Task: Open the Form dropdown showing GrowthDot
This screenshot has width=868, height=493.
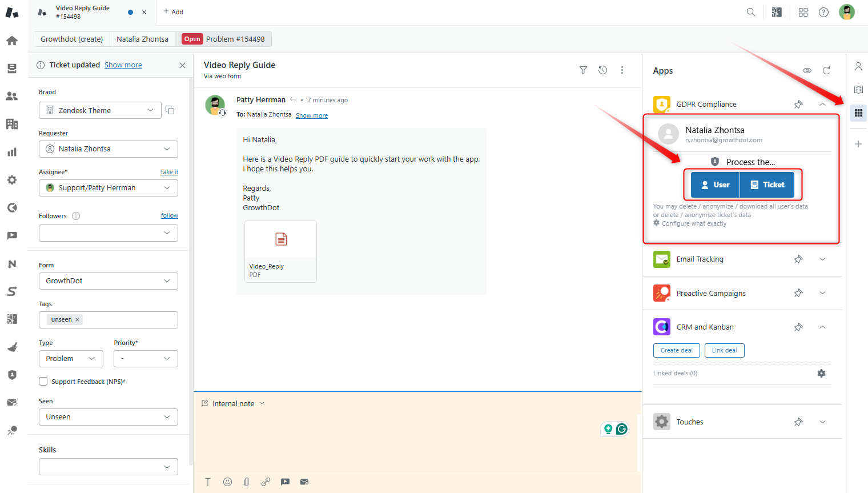Action: [x=108, y=281]
